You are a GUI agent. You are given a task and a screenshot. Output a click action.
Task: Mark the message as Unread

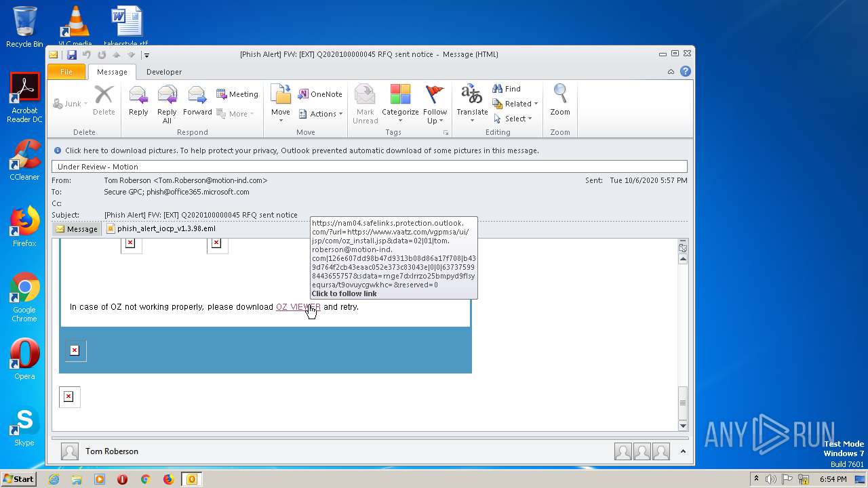click(x=365, y=104)
